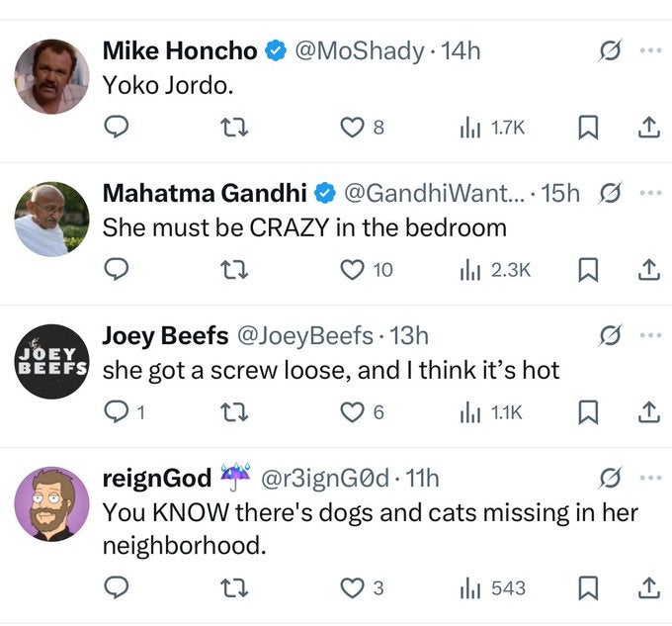
Task: Like Mike Honcho's tweet
Action: pos(352,127)
